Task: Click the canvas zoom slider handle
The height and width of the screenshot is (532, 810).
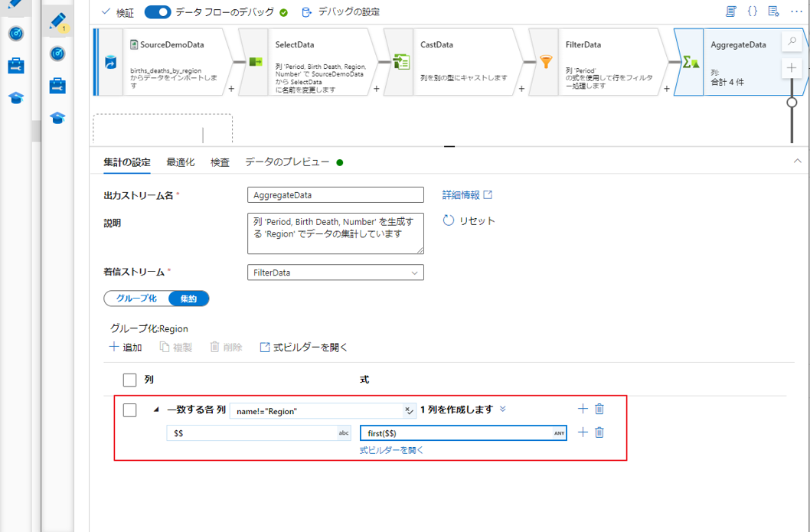Action: [x=792, y=103]
